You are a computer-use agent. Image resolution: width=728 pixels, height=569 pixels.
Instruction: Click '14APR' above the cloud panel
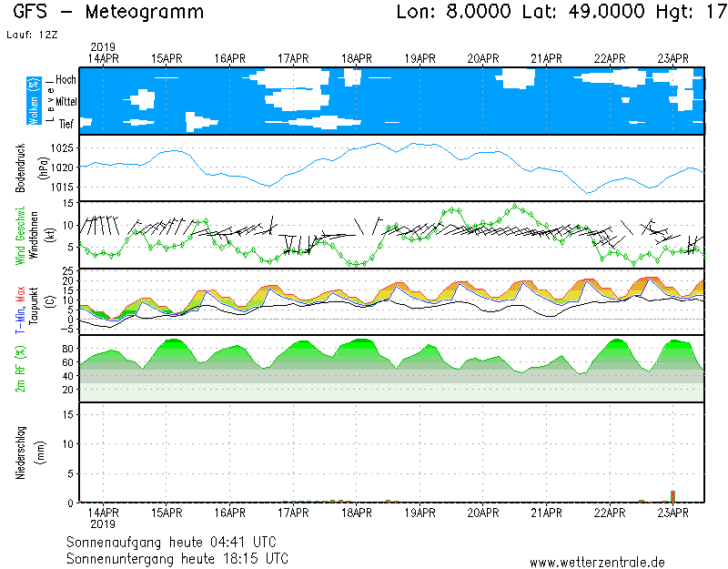point(103,59)
